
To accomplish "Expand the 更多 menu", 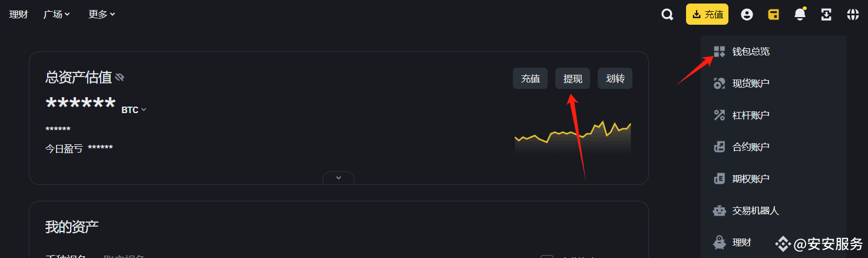I will click(102, 14).
